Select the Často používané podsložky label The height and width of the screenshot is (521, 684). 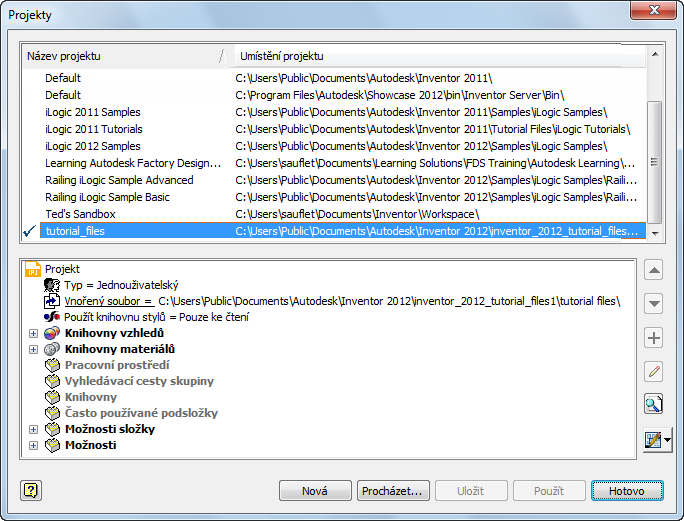141,413
